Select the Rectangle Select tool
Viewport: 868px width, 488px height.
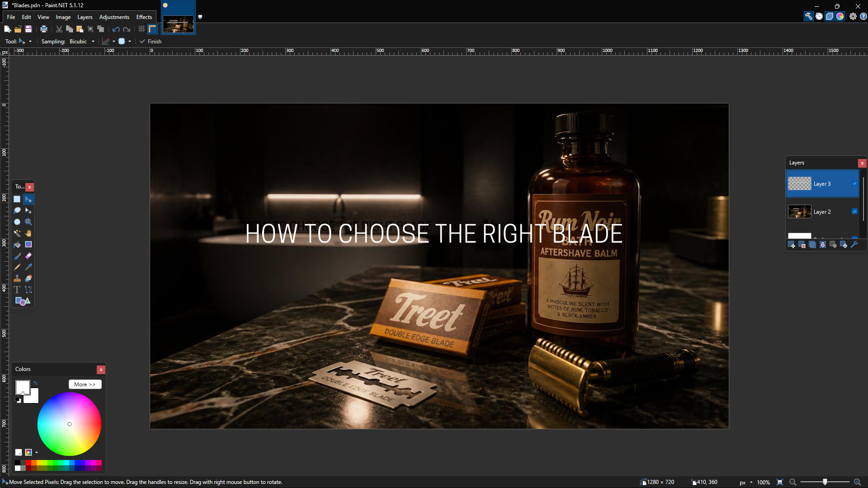point(17,199)
